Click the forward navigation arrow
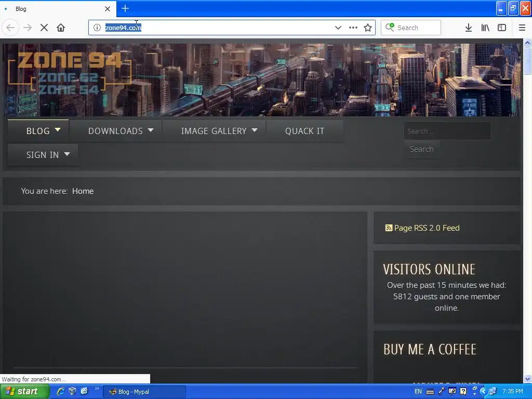The height and width of the screenshot is (399, 532). [x=28, y=28]
